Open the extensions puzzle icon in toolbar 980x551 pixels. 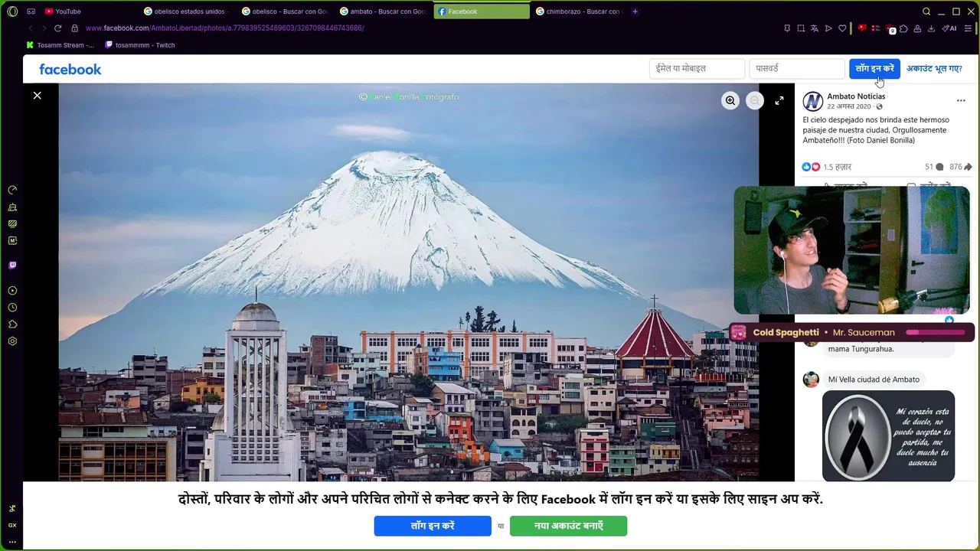pyautogui.click(x=903, y=28)
